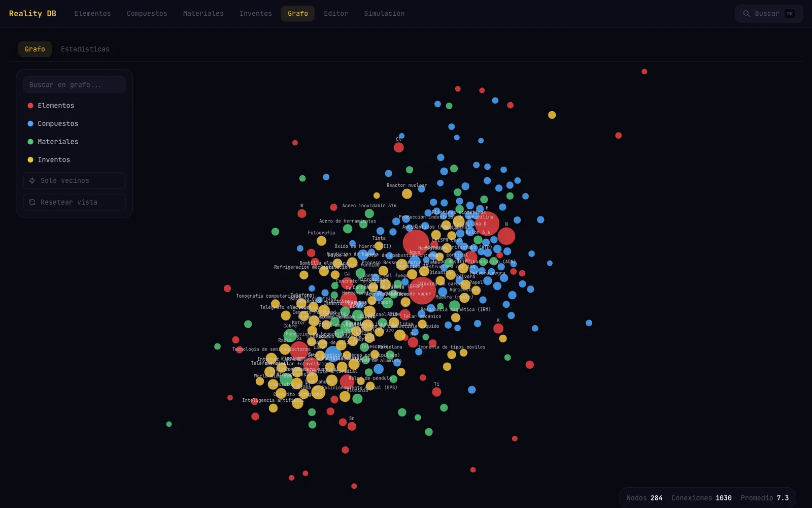Image resolution: width=812 pixels, height=508 pixels.
Task: Select the red W element node
Action: [302, 213]
